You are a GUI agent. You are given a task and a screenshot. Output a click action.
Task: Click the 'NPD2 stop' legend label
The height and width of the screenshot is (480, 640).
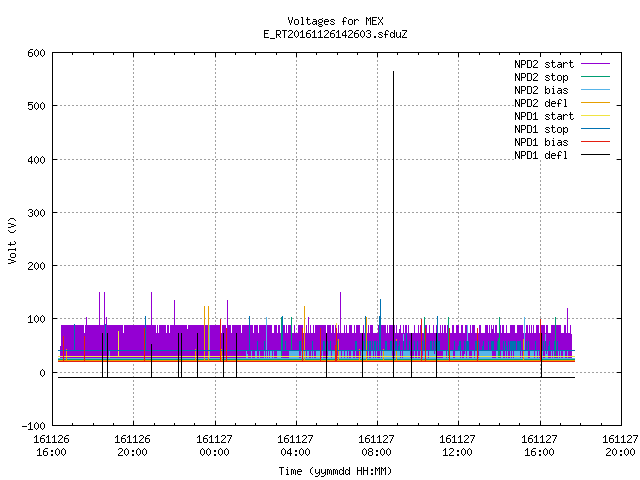click(541, 77)
